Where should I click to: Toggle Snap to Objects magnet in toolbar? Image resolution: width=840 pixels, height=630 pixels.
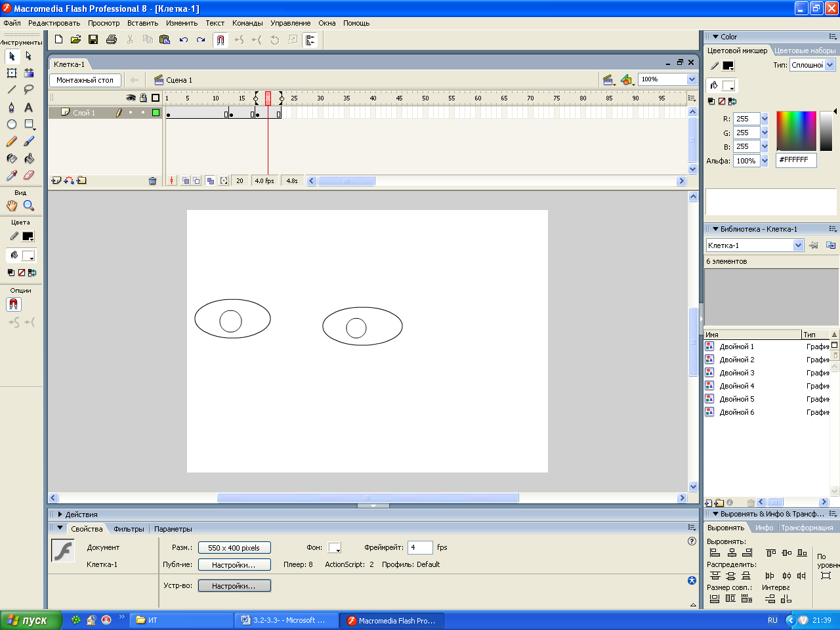220,40
